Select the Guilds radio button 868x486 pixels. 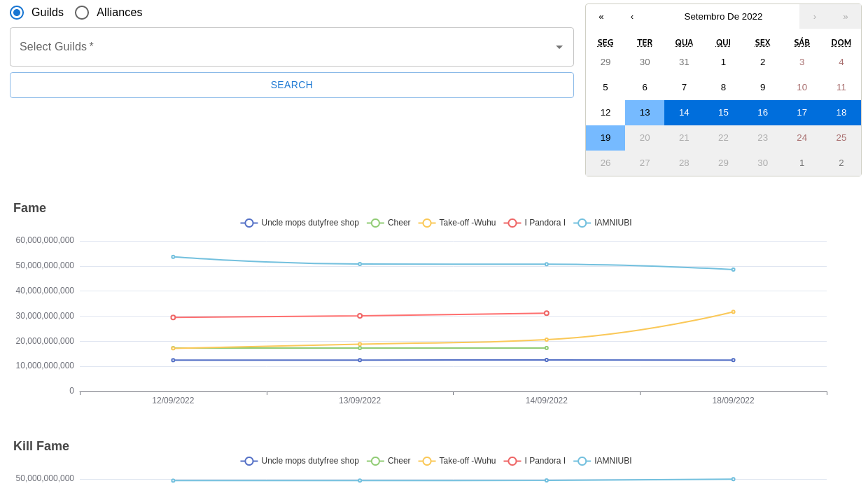pyautogui.click(x=17, y=13)
